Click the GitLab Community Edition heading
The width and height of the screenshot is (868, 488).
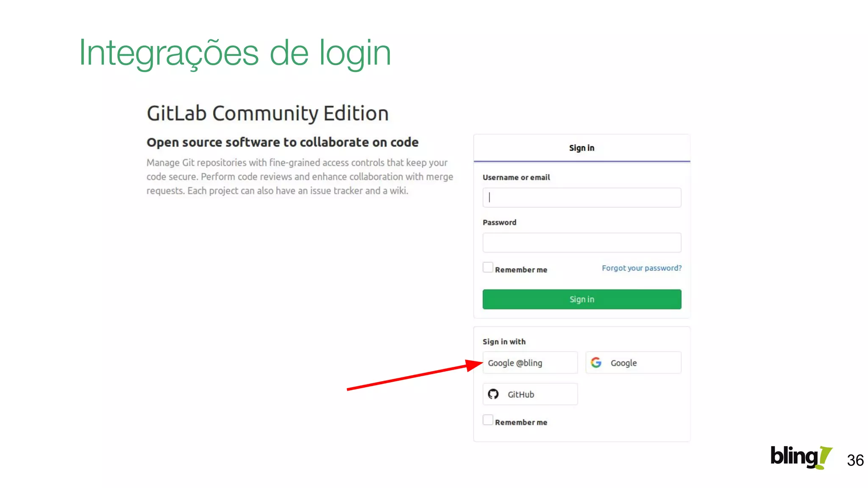point(267,114)
